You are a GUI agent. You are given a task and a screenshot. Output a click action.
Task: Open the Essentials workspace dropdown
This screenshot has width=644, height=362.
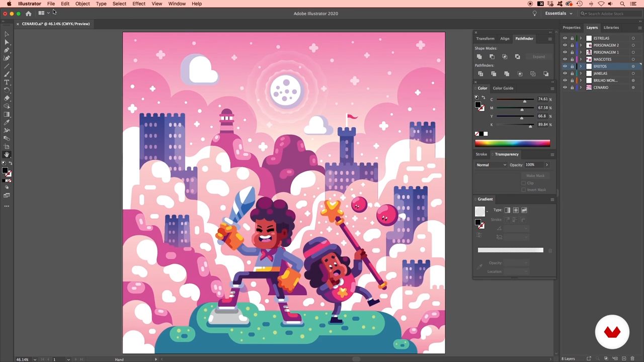pos(558,14)
